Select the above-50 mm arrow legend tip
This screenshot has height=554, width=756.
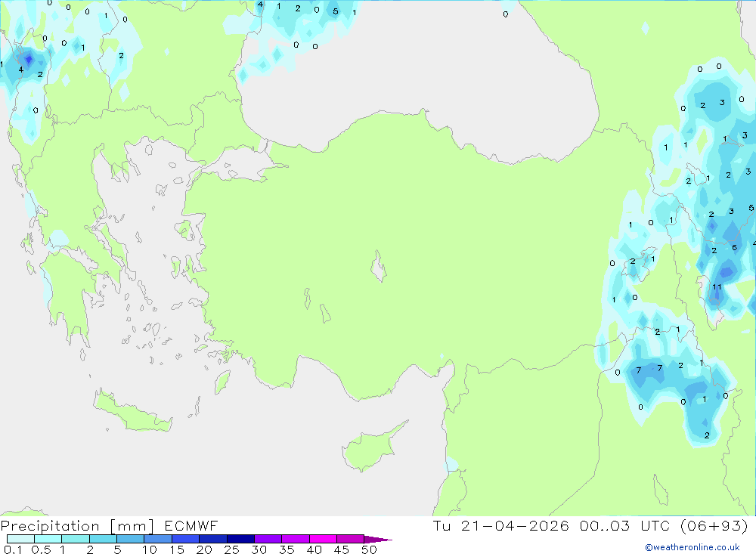point(378,540)
